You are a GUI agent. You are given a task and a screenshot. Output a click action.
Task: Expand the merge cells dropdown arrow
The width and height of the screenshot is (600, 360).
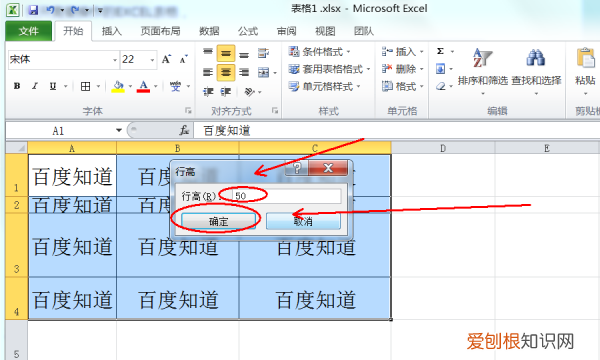point(275,72)
